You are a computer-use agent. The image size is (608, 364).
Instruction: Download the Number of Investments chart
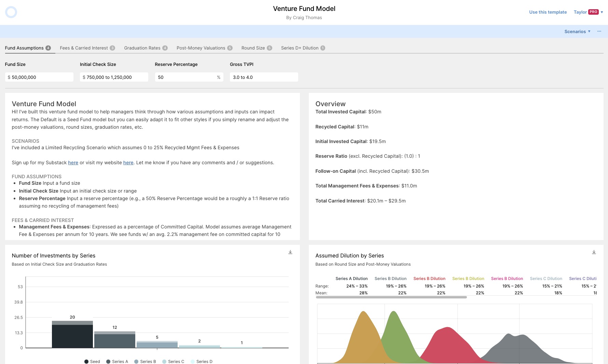[x=290, y=252]
